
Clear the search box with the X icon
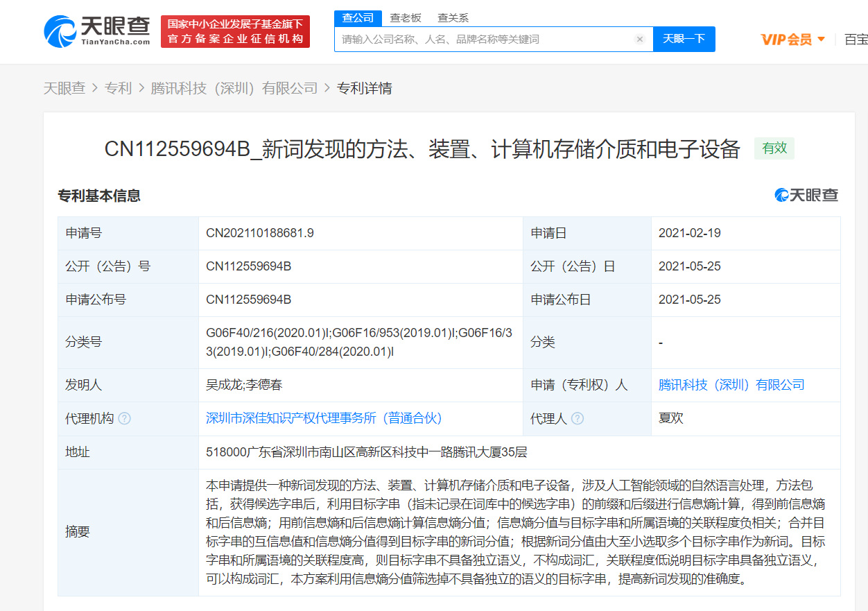point(640,39)
